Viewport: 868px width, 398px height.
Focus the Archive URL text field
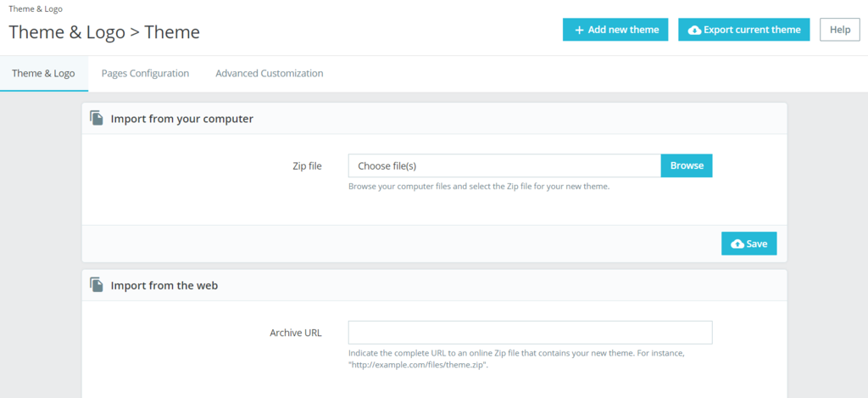coord(530,333)
